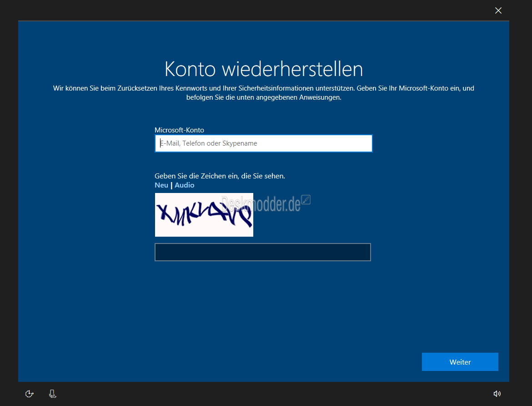This screenshot has height=406, width=532.
Task: Open the Ease of Access icon
Action: tap(30, 393)
